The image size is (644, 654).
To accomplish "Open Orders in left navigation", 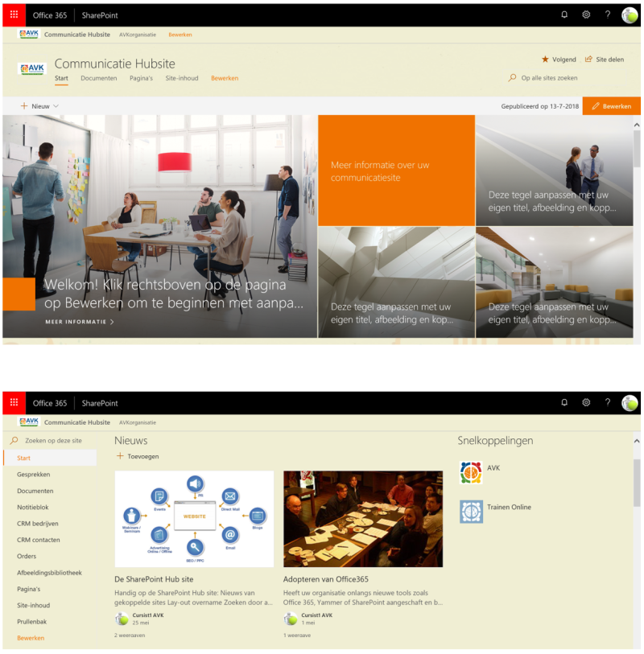I will click(x=27, y=556).
